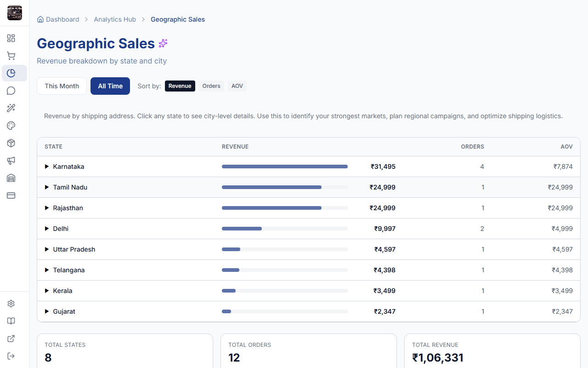
Task: Expand the Rajasthan row triangle
Action: pyautogui.click(x=47, y=208)
